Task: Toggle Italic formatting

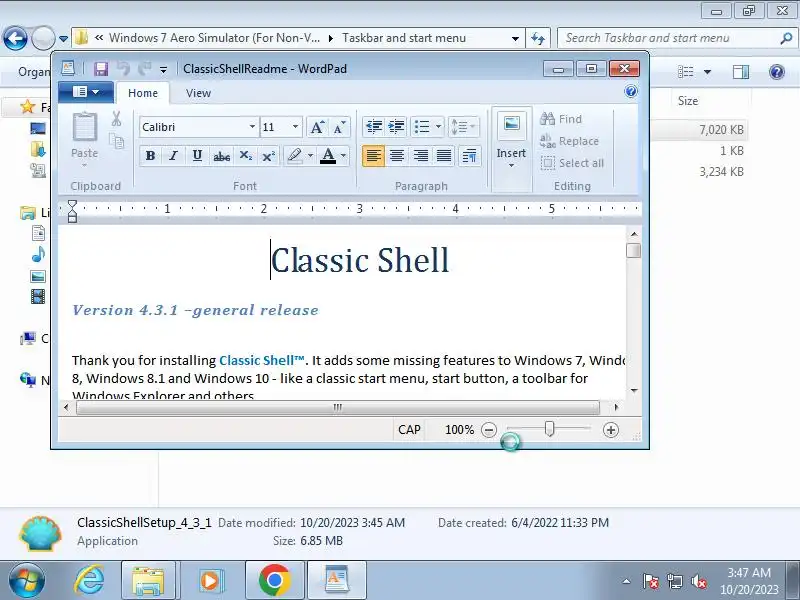Action: [173, 156]
